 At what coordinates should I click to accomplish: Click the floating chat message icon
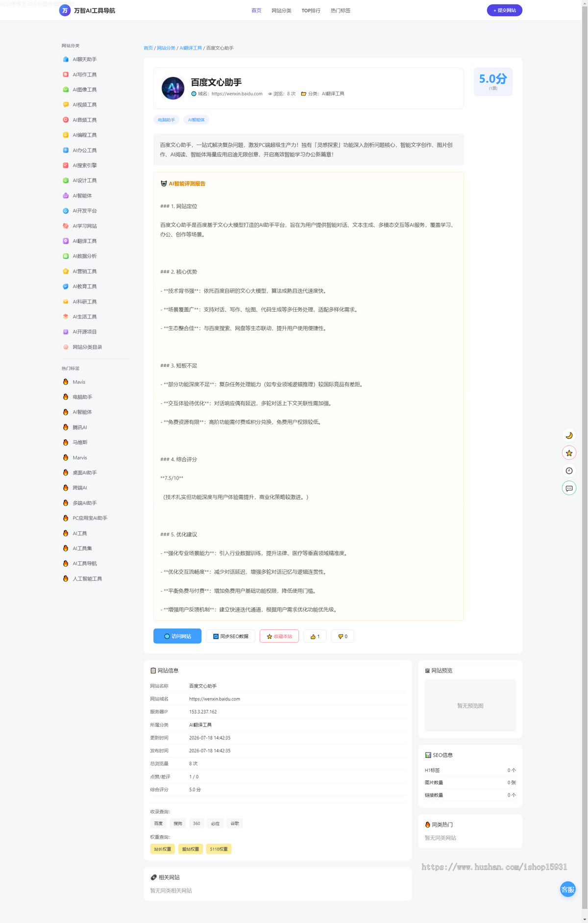coord(569,488)
